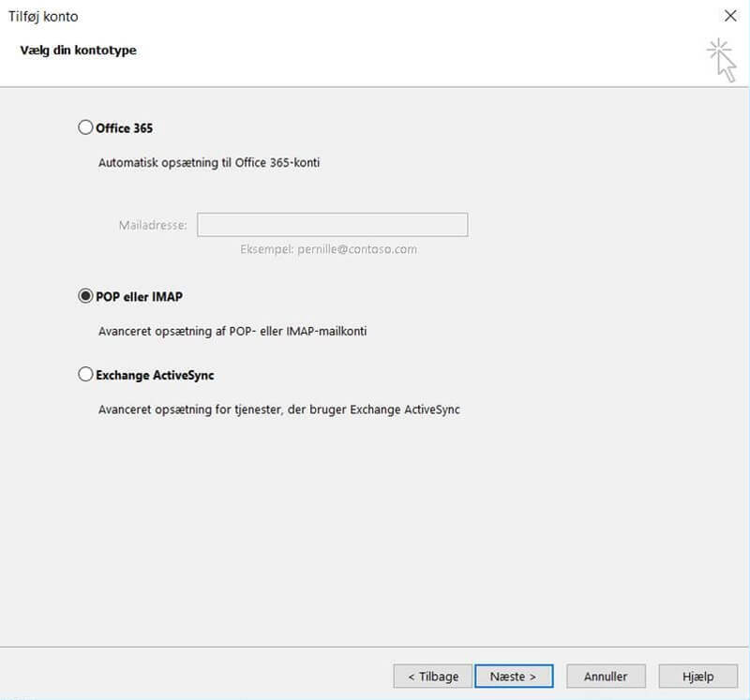This screenshot has width=750, height=700.
Task: Click the "Avanceret opsætning af POP- eller IMAP-mailkonti" description
Action: (x=232, y=331)
